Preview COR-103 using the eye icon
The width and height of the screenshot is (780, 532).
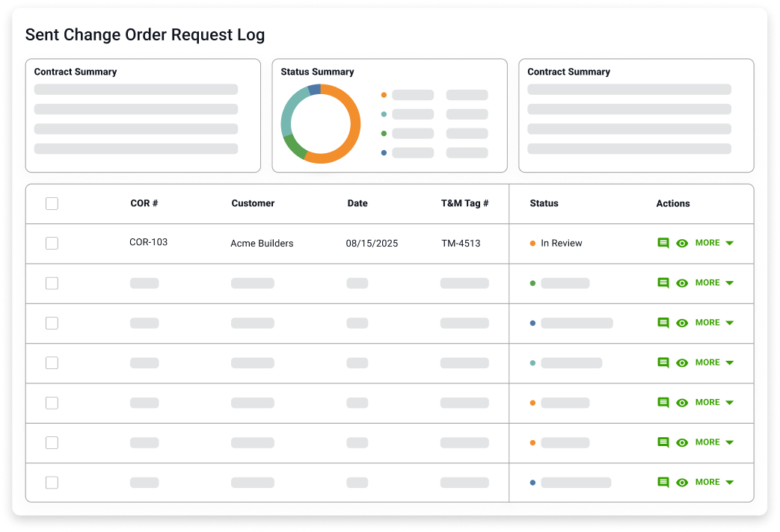tap(682, 243)
